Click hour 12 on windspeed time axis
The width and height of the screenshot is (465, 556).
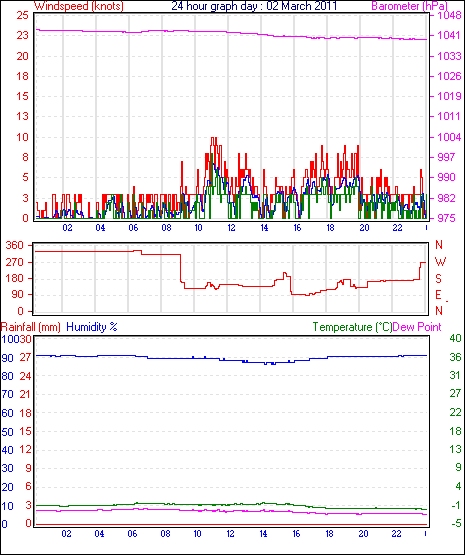pyautogui.click(x=231, y=228)
